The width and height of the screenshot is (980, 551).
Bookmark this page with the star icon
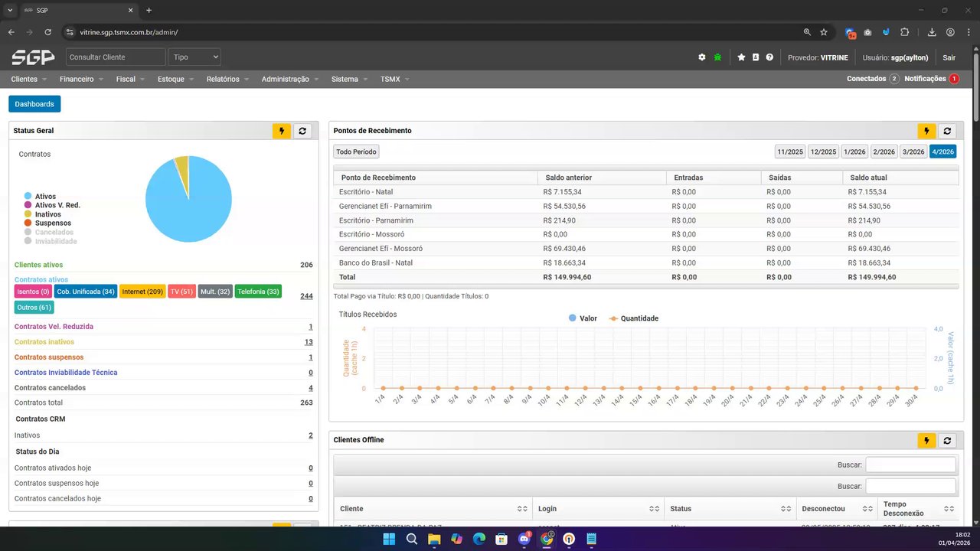tap(824, 32)
